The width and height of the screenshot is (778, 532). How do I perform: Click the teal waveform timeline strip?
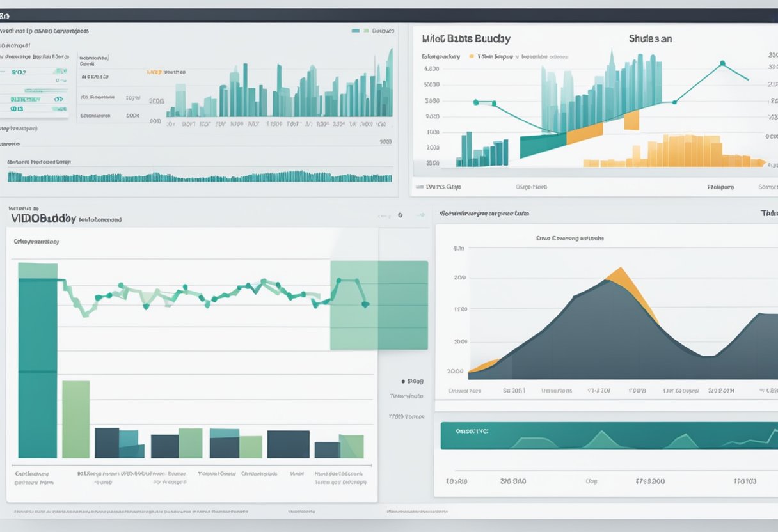pos(200,176)
